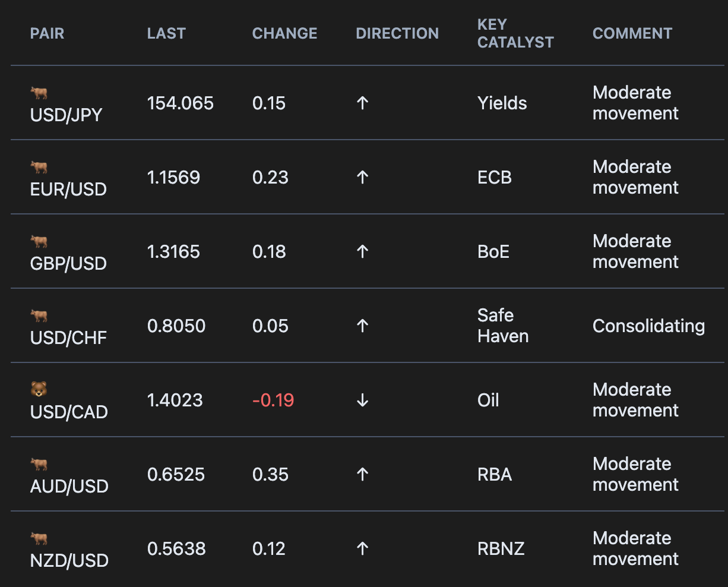Click the Safe Haven catalyst cell

[503, 326]
